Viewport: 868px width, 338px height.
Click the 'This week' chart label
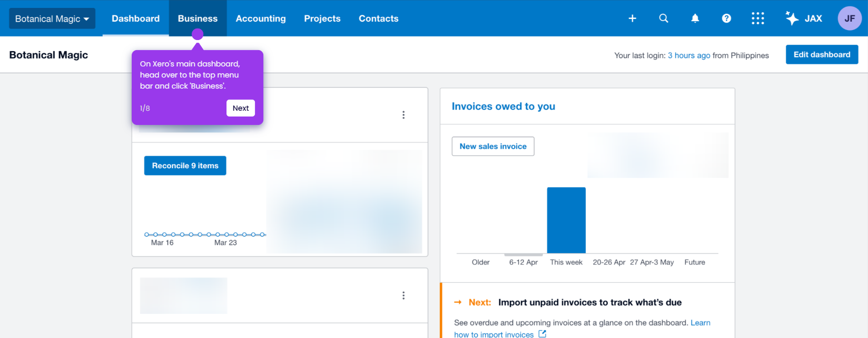click(x=566, y=262)
